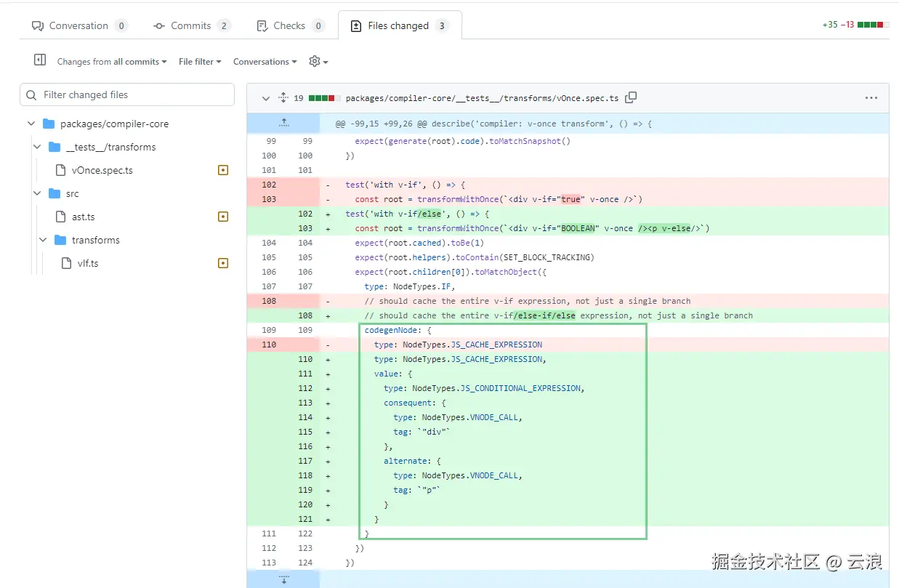Click the Commits count badge 2
The image size is (899, 588).
pos(223,25)
